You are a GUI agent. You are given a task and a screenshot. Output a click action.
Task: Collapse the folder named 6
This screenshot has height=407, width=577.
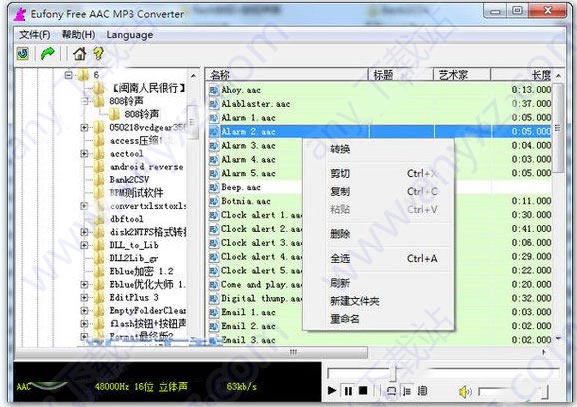pyautogui.click(x=68, y=75)
